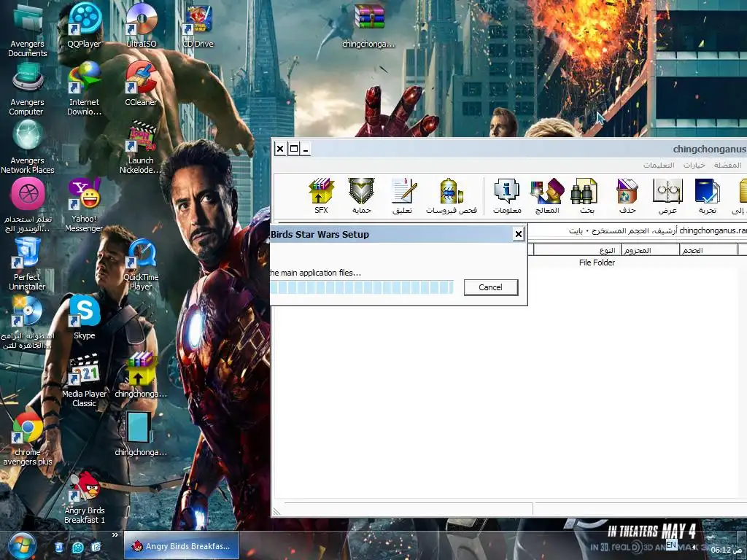Viewport: 747px width, 560px height.
Task: Select the اسطوانة البرامج disc desktop icon
Action: click(x=27, y=322)
